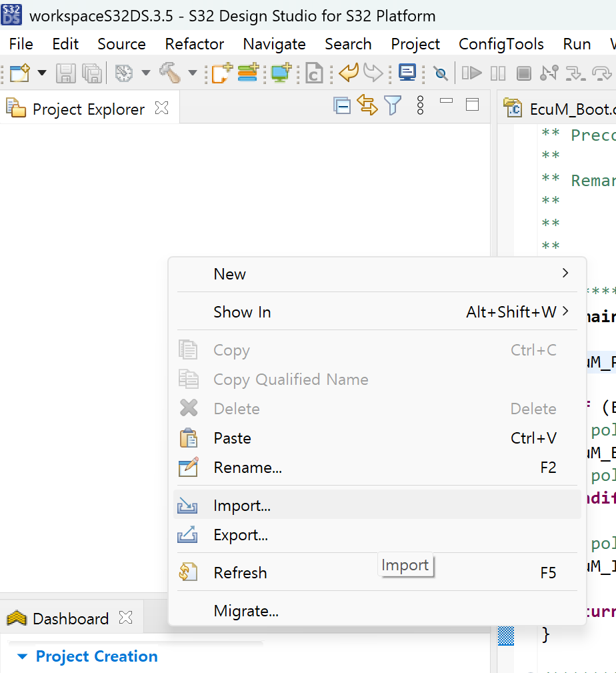Click the Save All toolbar icon
This screenshot has width=616, height=673.
[x=92, y=73]
